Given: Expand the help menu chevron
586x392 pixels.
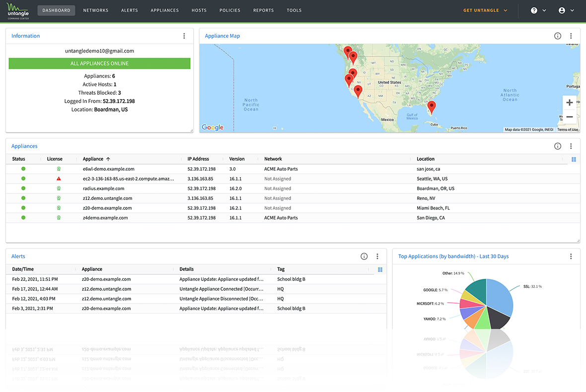Looking at the screenshot, I should tap(543, 10).
